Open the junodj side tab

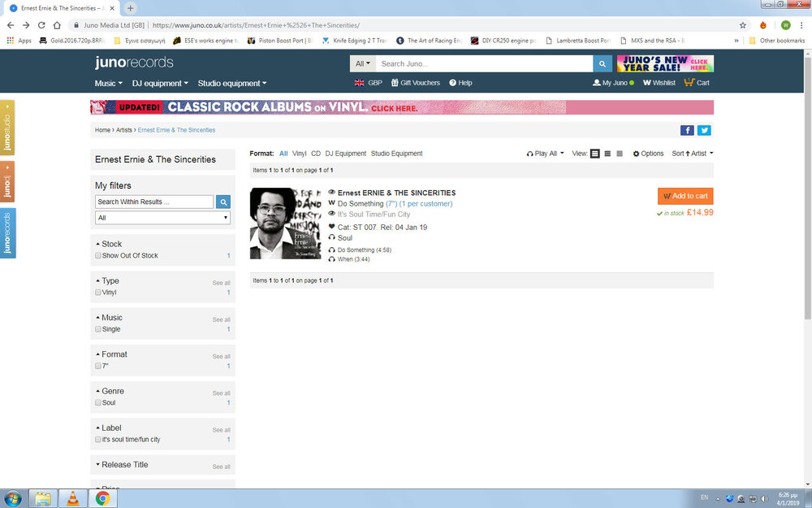7,181
